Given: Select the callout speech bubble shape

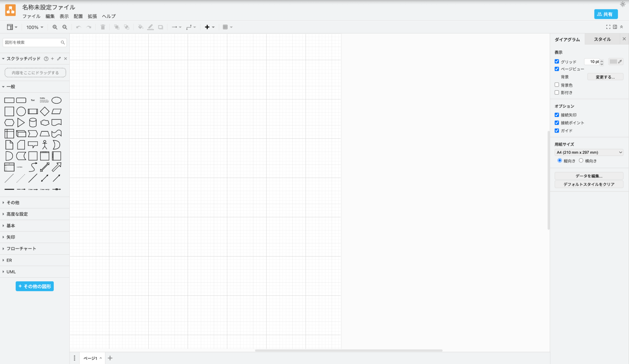Looking at the screenshot, I should click(x=33, y=145).
